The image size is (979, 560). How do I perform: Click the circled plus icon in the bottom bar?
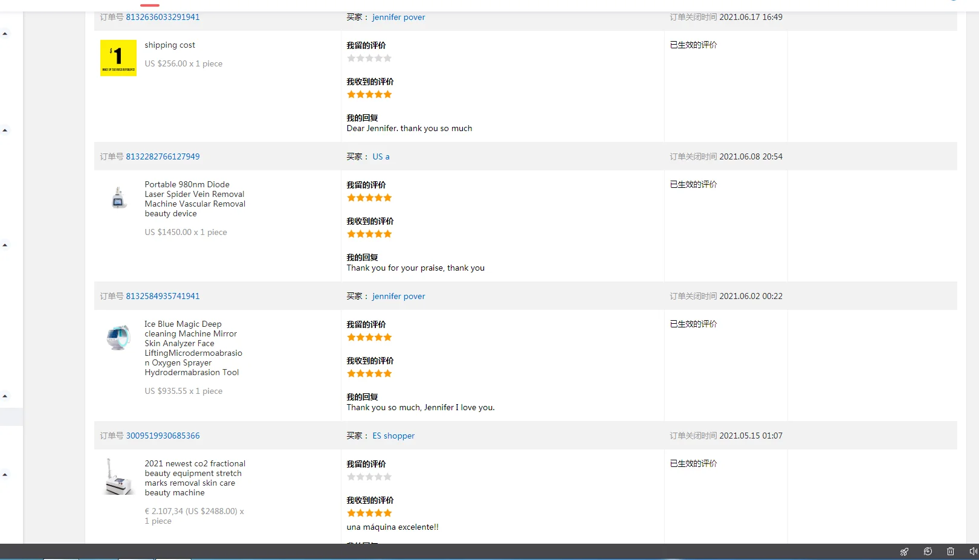928,552
